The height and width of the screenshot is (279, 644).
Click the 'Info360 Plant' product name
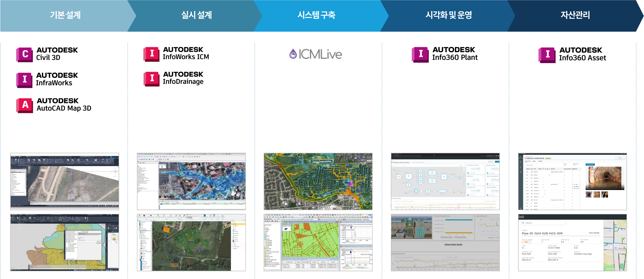(x=455, y=57)
